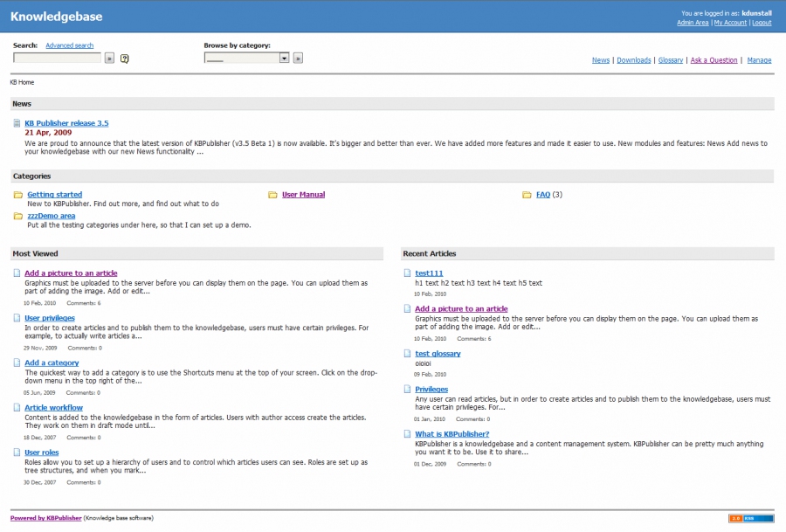Open the Getting started category
The height and width of the screenshot is (532, 786).
pos(55,195)
